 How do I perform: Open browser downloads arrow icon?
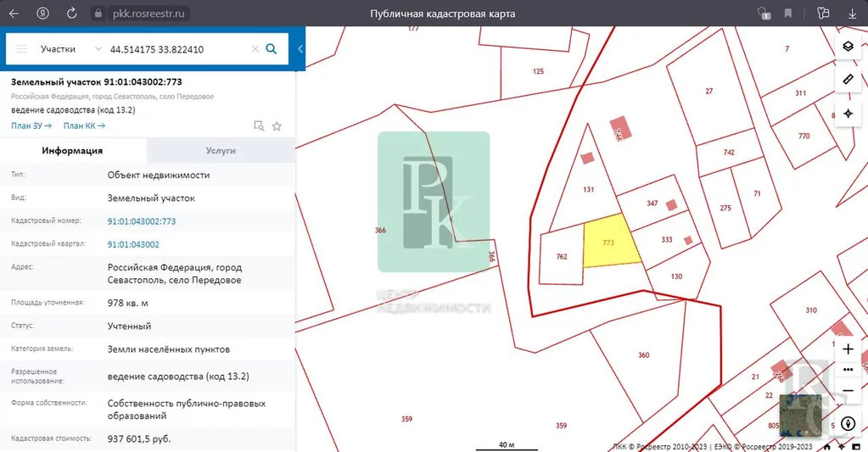click(853, 14)
